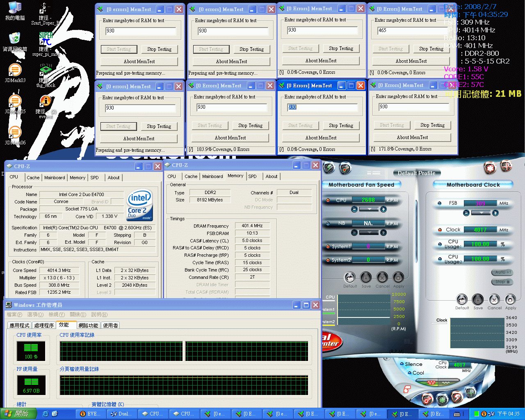The height and width of the screenshot is (420, 525).
Task: Decrease CPU fan speed with minus button
Action: click(x=354, y=209)
